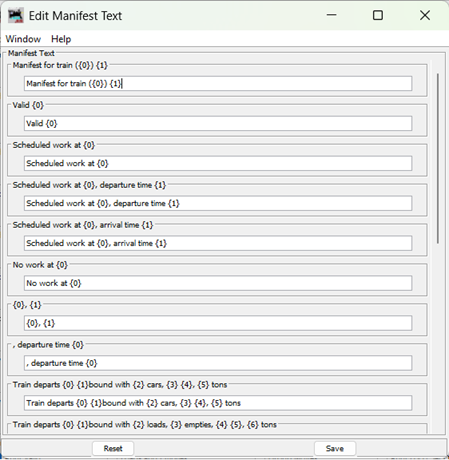Close the Edit Manifest Text window
This screenshot has height=460, width=449.
tap(425, 15)
